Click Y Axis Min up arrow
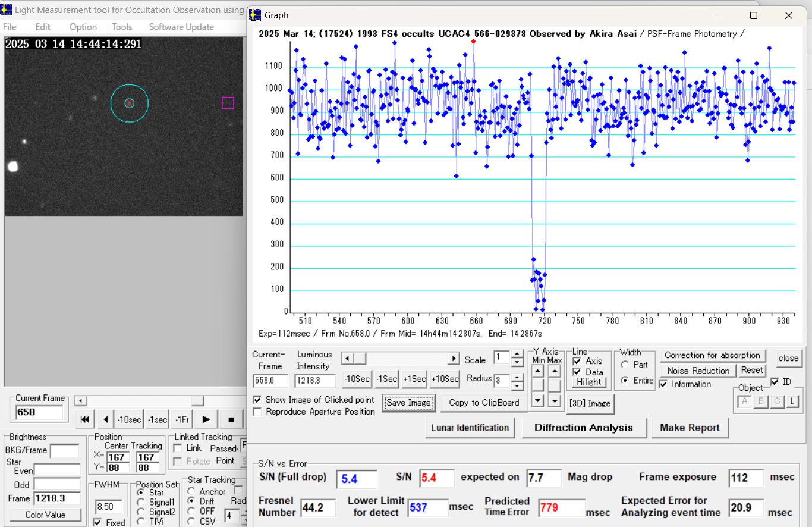The image size is (812, 527). [x=537, y=372]
